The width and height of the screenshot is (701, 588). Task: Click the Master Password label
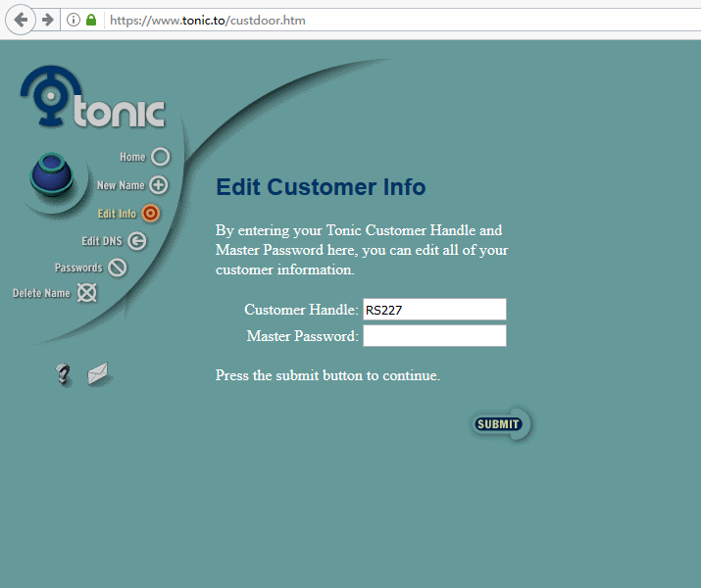tap(303, 335)
